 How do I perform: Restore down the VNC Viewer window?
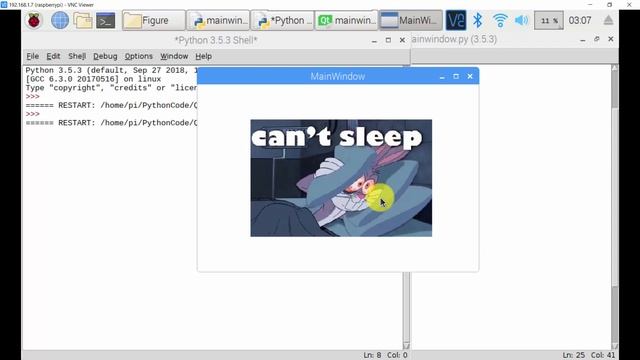point(610,4)
